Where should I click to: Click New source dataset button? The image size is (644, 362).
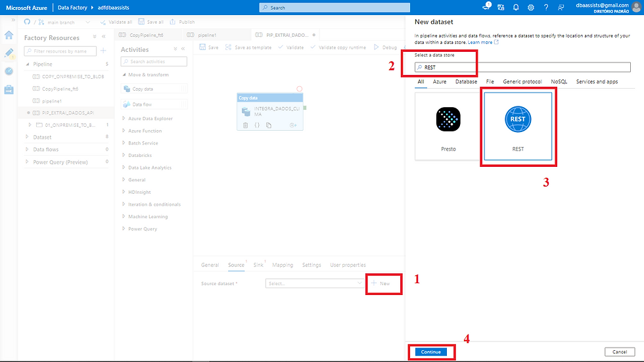pyautogui.click(x=380, y=283)
